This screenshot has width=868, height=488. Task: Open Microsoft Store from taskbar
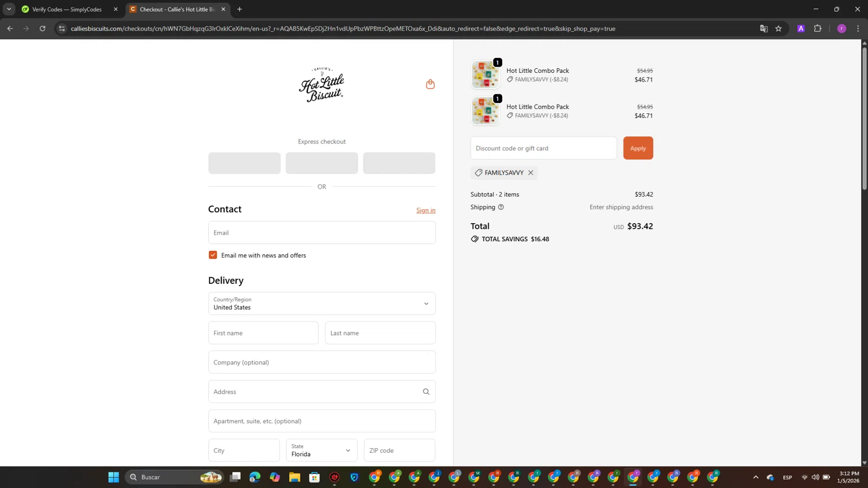click(x=314, y=477)
